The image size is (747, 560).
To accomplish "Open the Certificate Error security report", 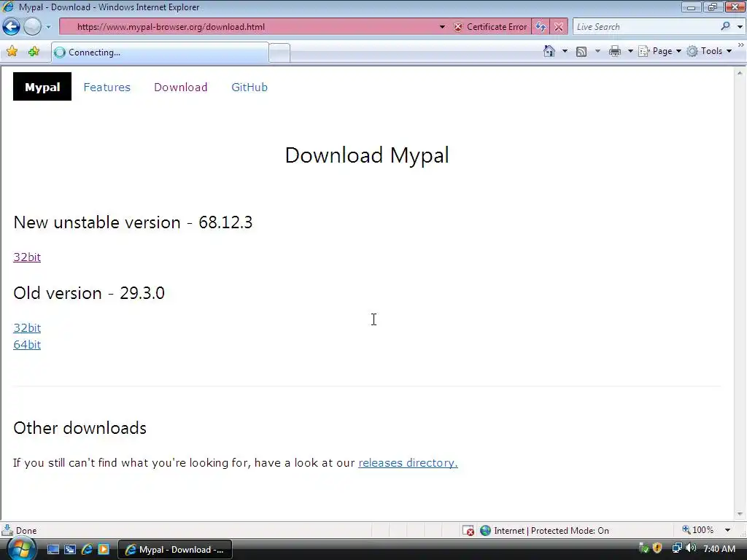I will pos(490,27).
